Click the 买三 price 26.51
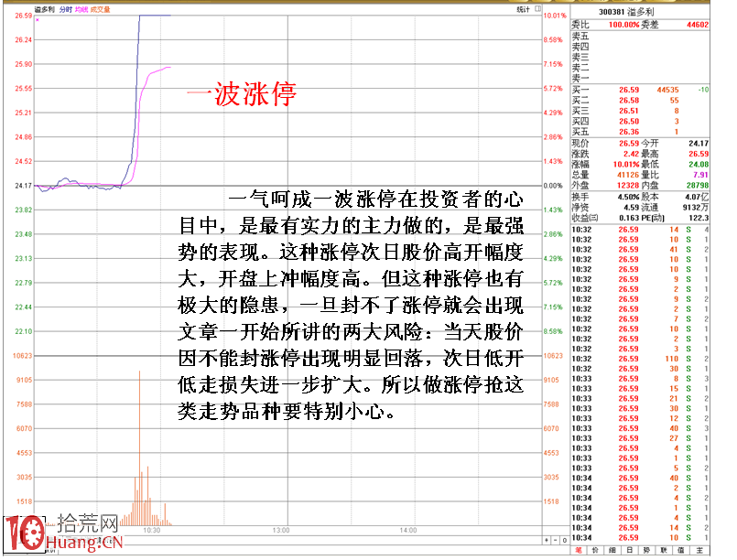The width and height of the screenshot is (737, 560). 629,111
